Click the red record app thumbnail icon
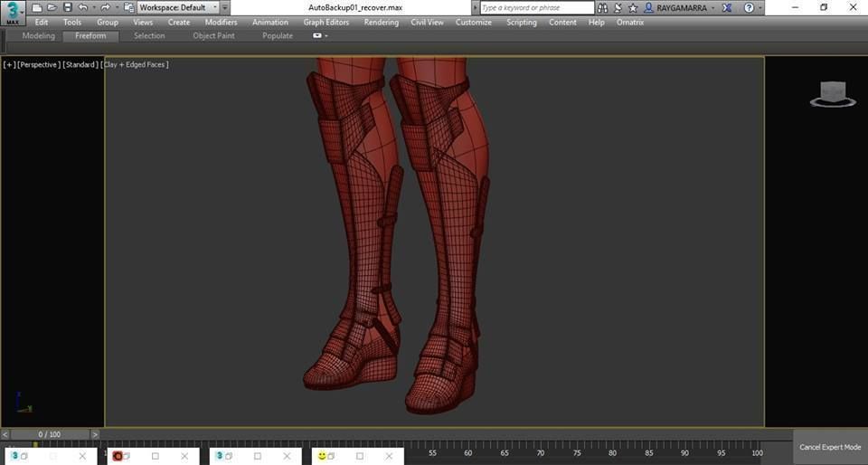 click(x=118, y=456)
